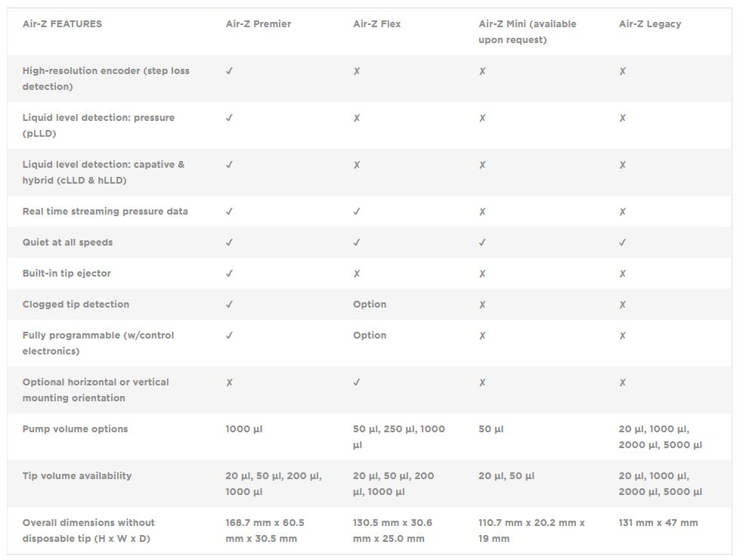Click the Air-Z Mini (available upon request) header

[x=527, y=32]
